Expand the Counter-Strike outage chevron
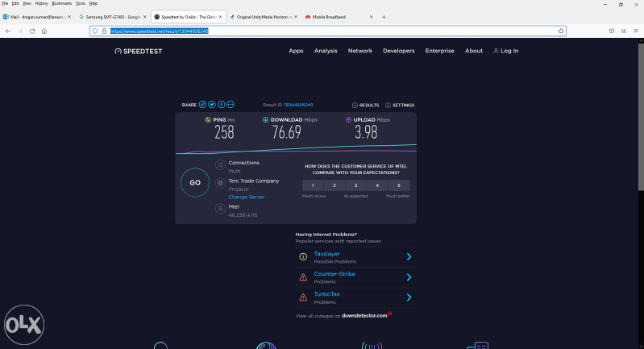 click(409, 277)
